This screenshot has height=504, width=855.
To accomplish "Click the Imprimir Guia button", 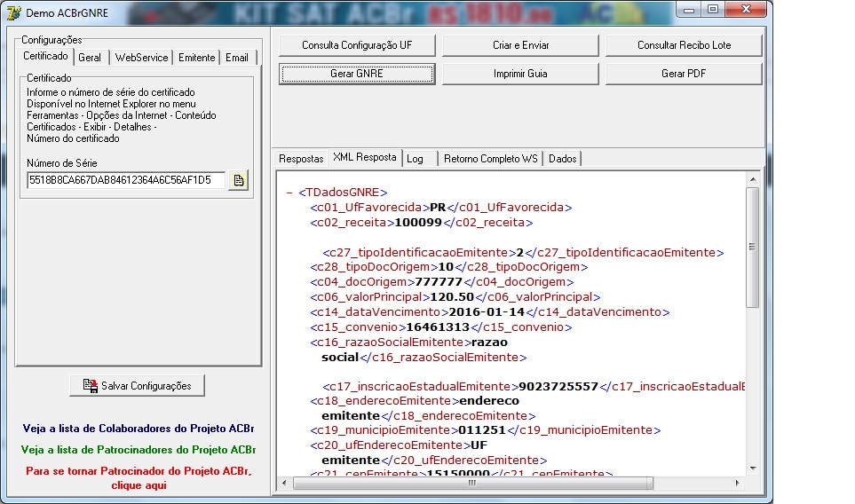I will pyautogui.click(x=521, y=74).
